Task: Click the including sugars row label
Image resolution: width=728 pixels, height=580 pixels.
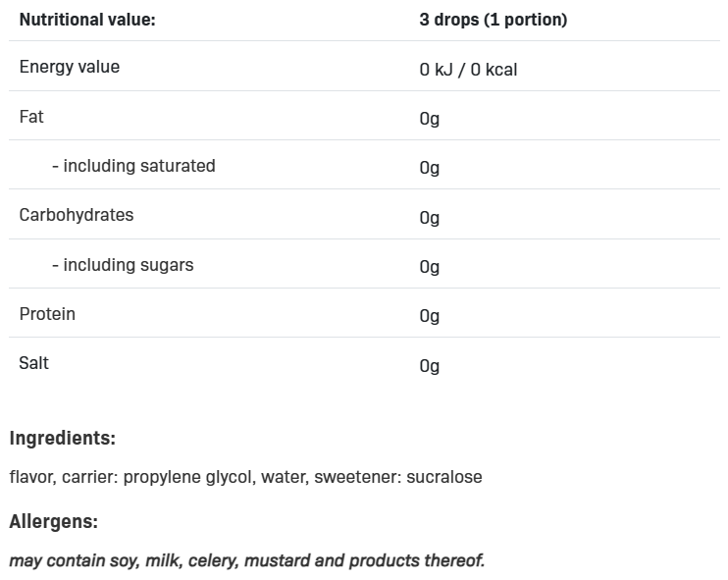Action: click(123, 265)
